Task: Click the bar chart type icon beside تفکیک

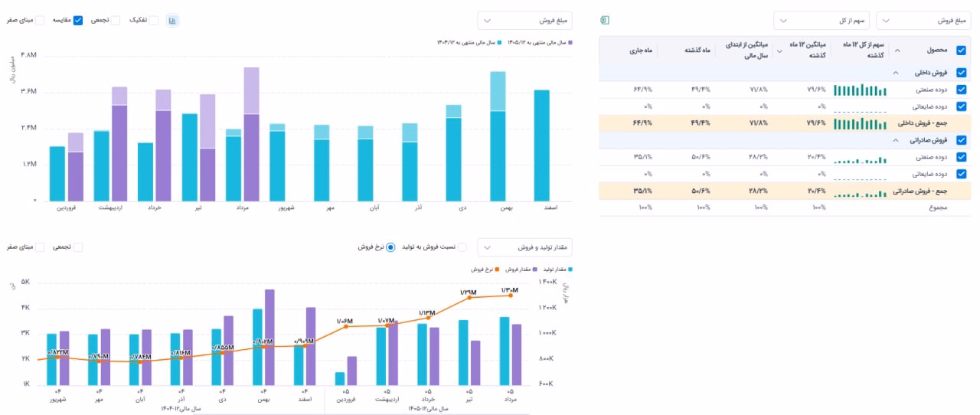Action: click(x=173, y=21)
